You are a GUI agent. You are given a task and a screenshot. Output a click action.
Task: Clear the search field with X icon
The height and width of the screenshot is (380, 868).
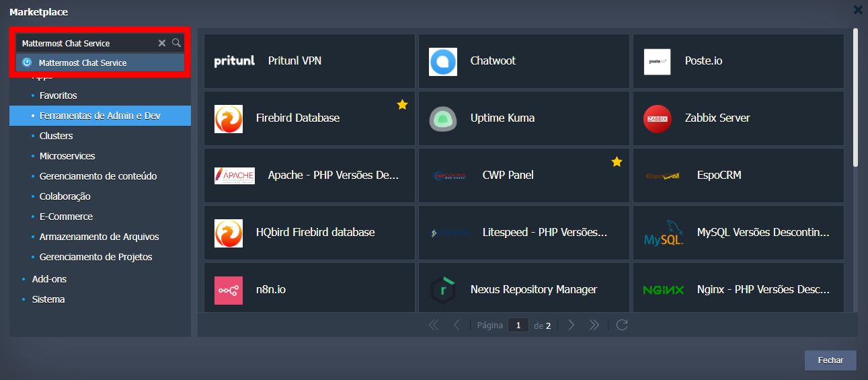coord(162,43)
